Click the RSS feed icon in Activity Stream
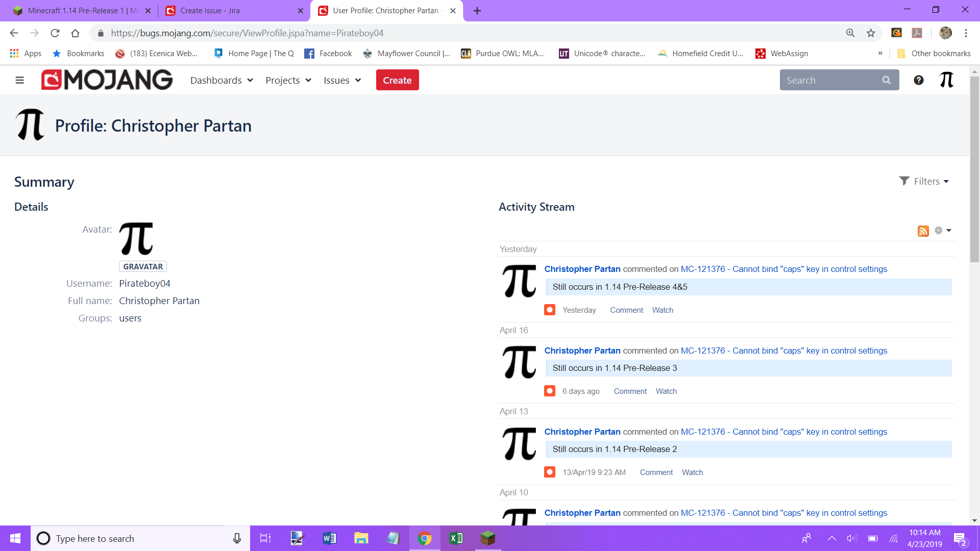Image resolution: width=980 pixels, height=551 pixels. pyautogui.click(x=923, y=231)
